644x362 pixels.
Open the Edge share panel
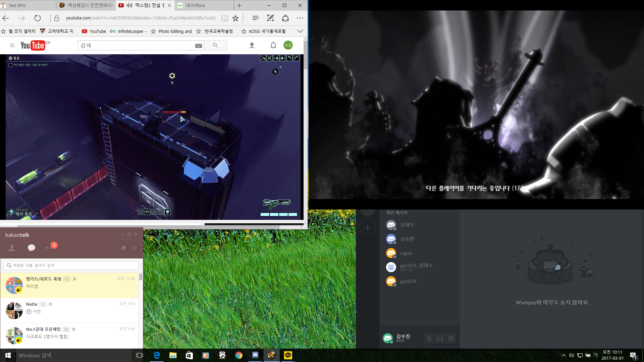285,18
